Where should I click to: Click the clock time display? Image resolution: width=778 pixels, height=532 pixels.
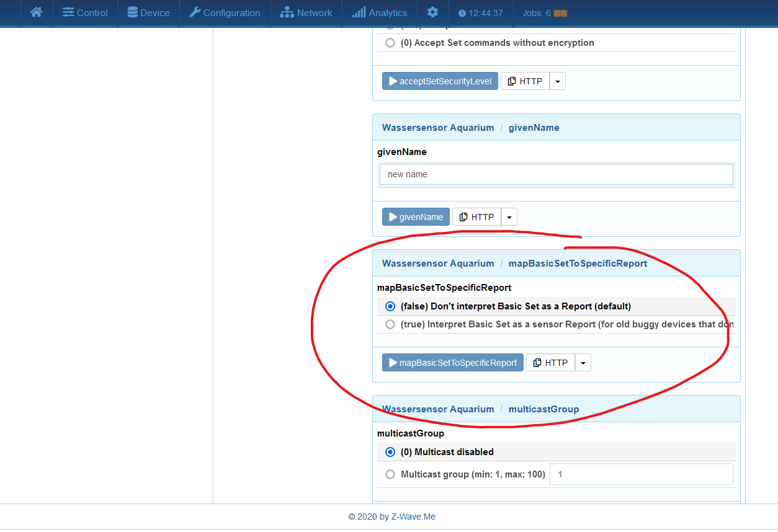[480, 13]
